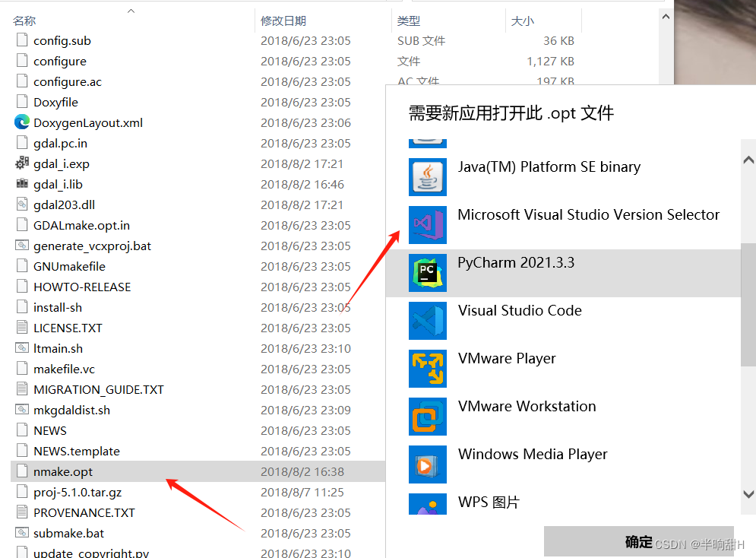Image resolution: width=756 pixels, height=558 pixels.
Task: Select the PyCharm 2021.3.3 app icon
Action: [x=428, y=273]
